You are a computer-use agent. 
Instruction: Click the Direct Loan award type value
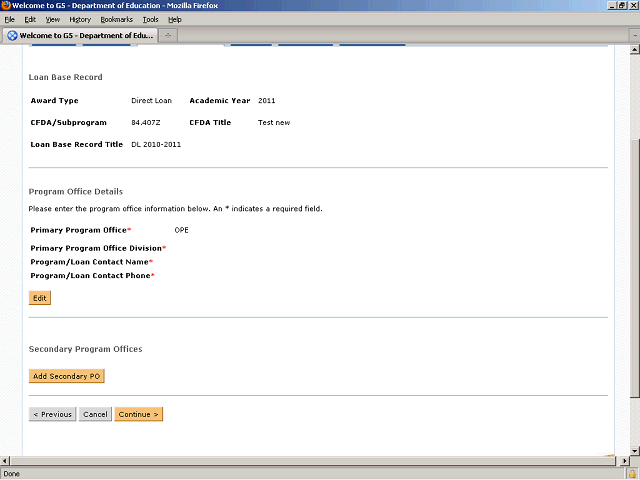(151, 100)
